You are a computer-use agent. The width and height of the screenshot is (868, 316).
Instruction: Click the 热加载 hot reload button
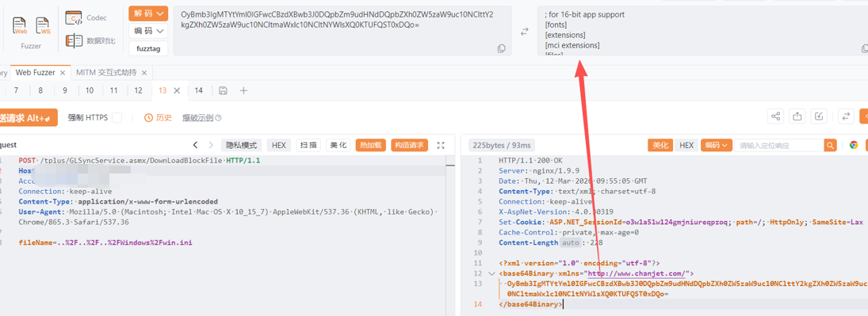tap(370, 145)
